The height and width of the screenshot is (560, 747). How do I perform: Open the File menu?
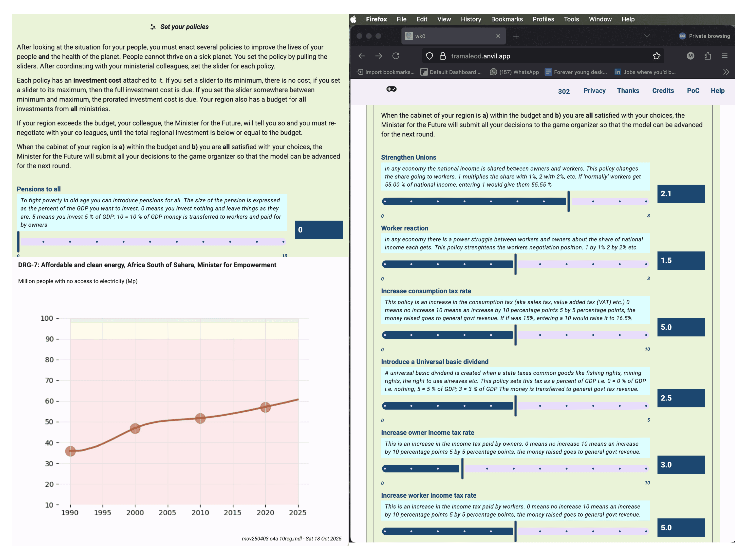402,19
